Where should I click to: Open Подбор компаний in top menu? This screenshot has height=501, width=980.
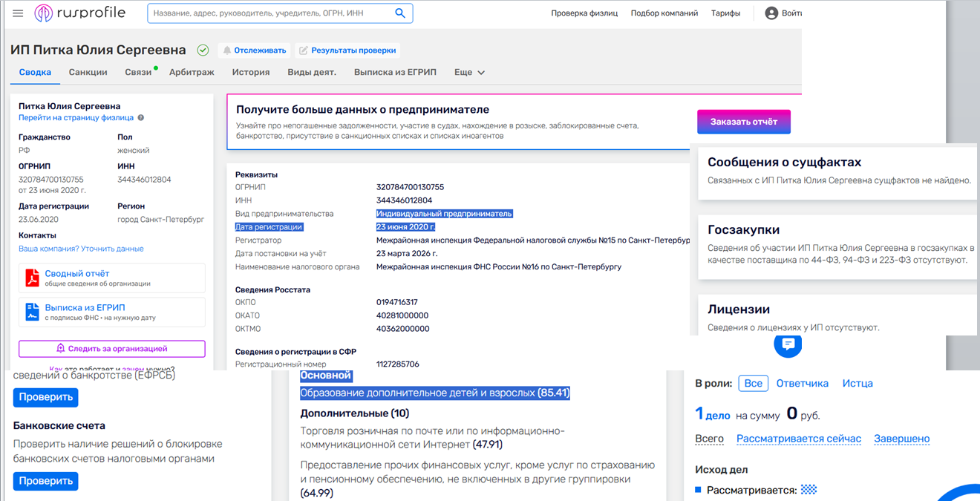coord(664,13)
